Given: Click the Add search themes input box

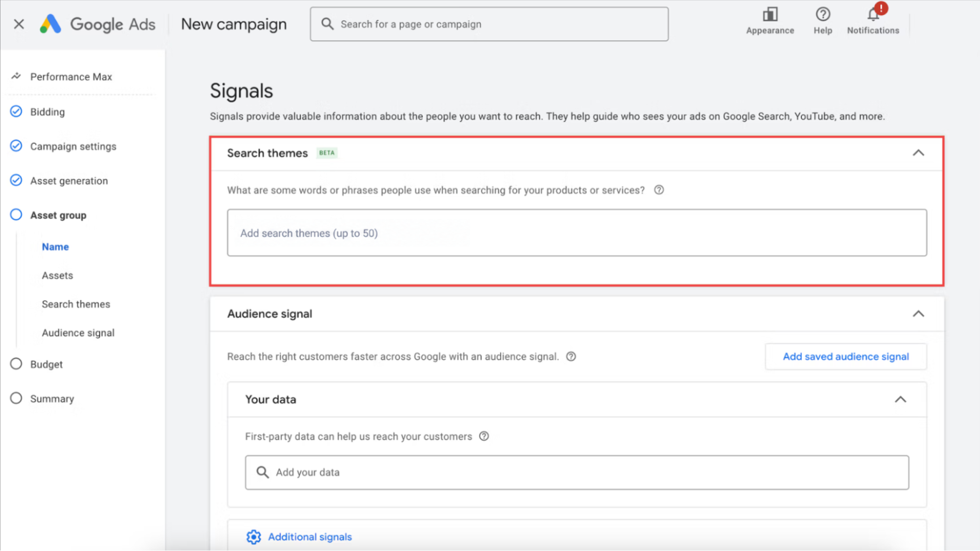Looking at the screenshot, I should (x=577, y=233).
